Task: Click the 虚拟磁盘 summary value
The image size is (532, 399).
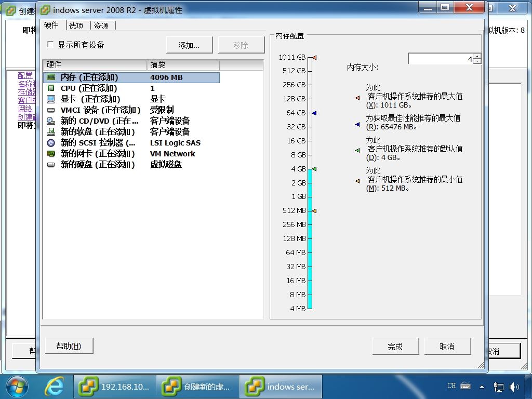Action: (166, 165)
